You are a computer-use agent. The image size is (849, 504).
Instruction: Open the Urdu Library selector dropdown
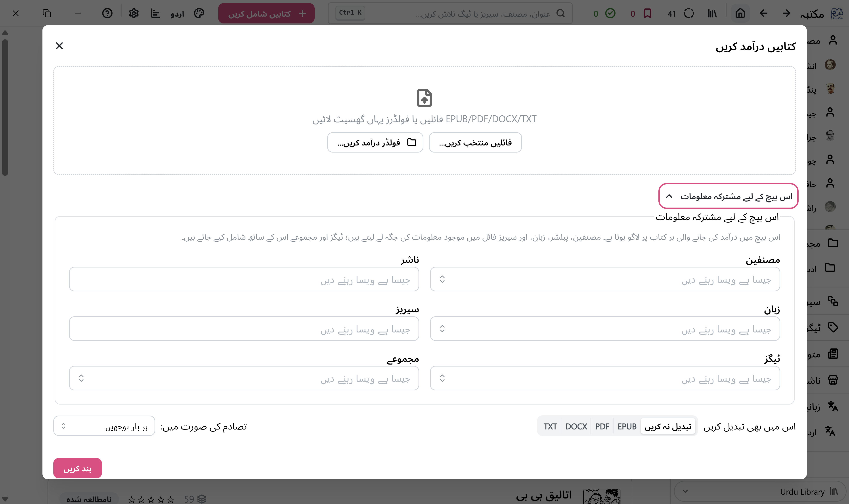point(760,491)
